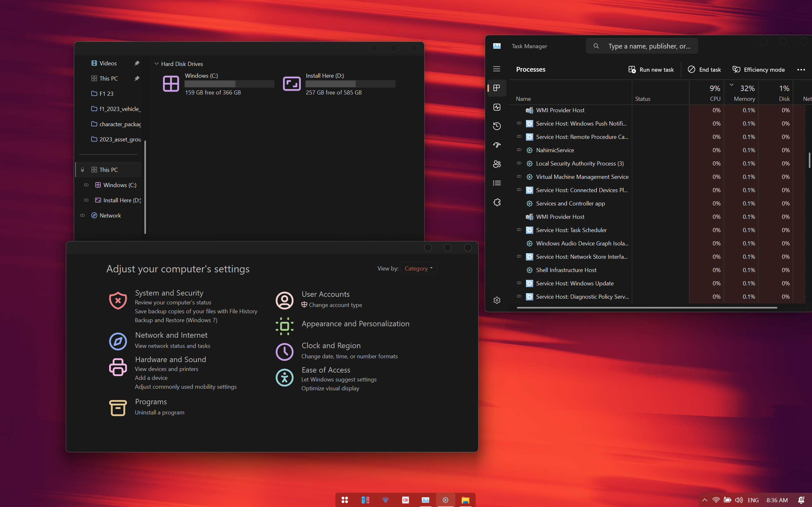Image resolution: width=812 pixels, height=507 pixels.
Task: Open the More options ellipsis menu
Action: tap(801, 69)
